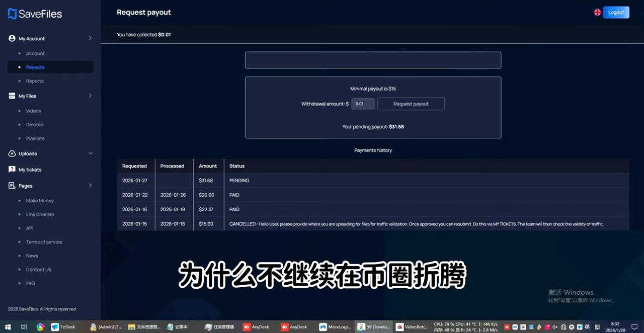The width and height of the screenshot is (644, 333).
Task: Click the Request payout button
Action: tap(411, 104)
